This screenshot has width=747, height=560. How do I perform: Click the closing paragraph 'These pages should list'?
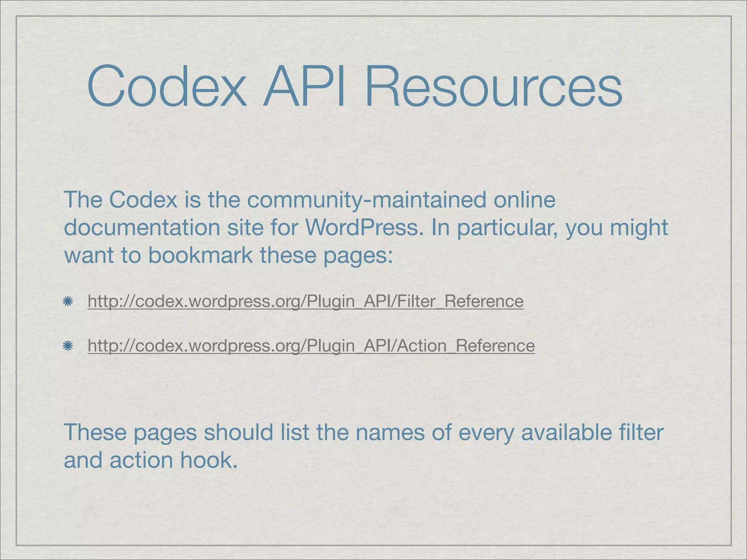click(x=363, y=432)
